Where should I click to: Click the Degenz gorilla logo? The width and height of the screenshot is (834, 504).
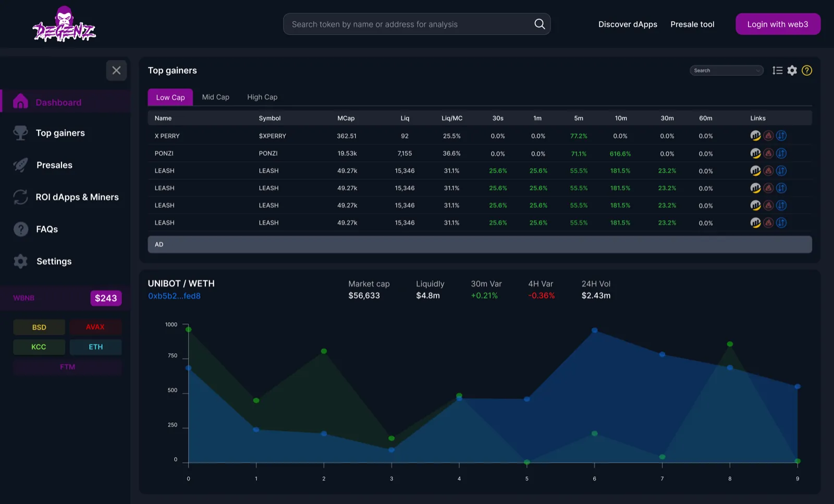coord(64,24)
